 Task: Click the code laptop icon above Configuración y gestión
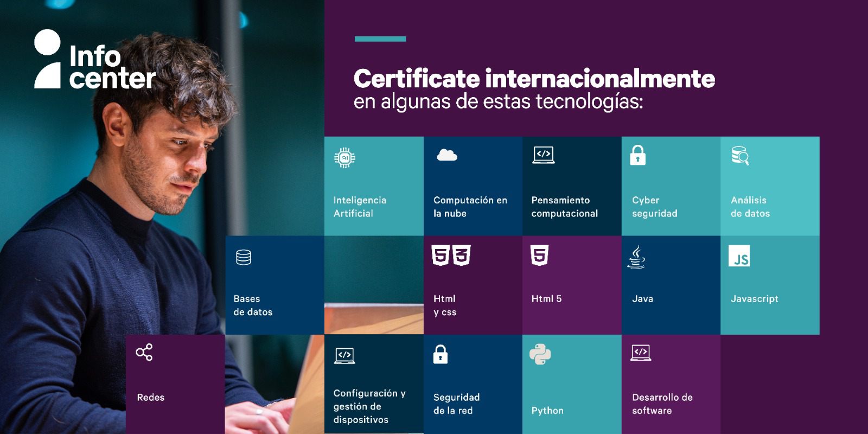[344, 356]
